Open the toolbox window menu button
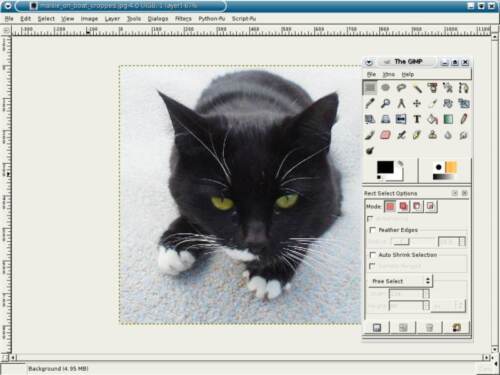This screenshot has width=500, height=375. pyautogui.click(x=369, y=62)
